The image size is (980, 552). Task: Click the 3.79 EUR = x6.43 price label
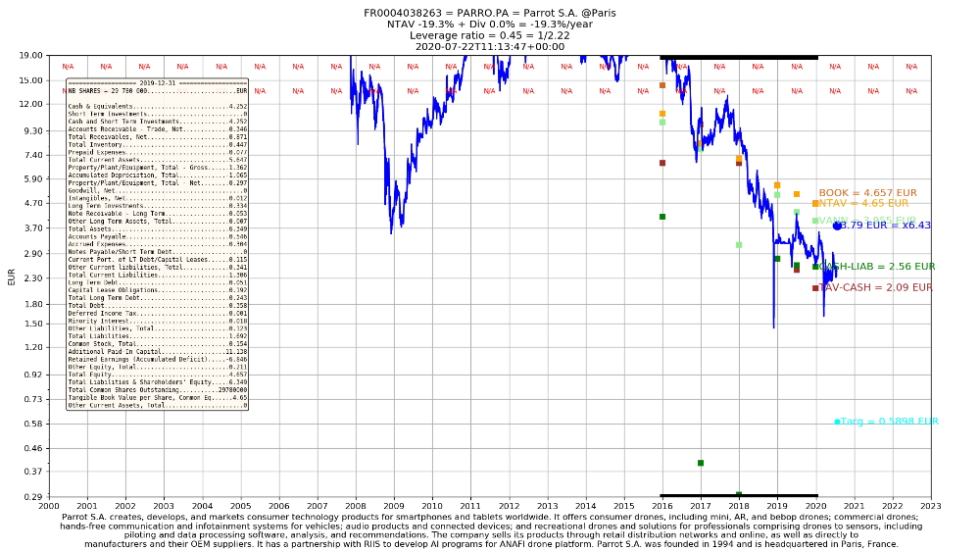point(885,226)
